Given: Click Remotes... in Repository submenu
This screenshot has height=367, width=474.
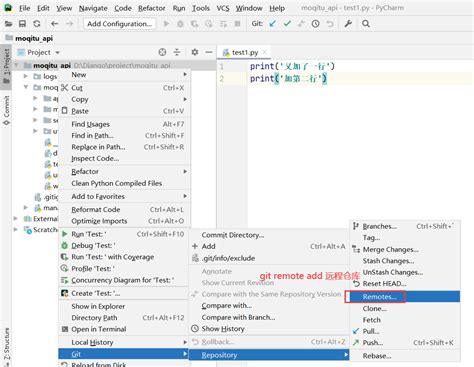Looking at the screenshot, I should 405,297.
